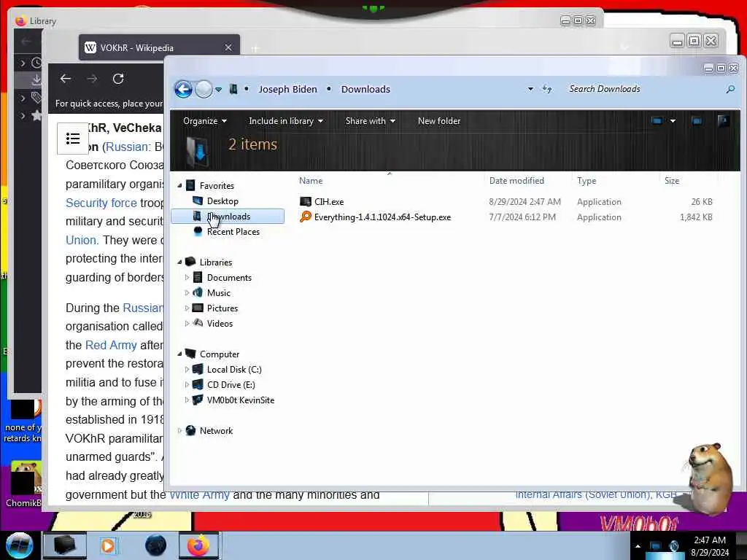Viewport: 747px width, 560px height.
Task: Click file name Everything-1.4.1.1024.x64-Setup.exe
Action: click(382, 217)
